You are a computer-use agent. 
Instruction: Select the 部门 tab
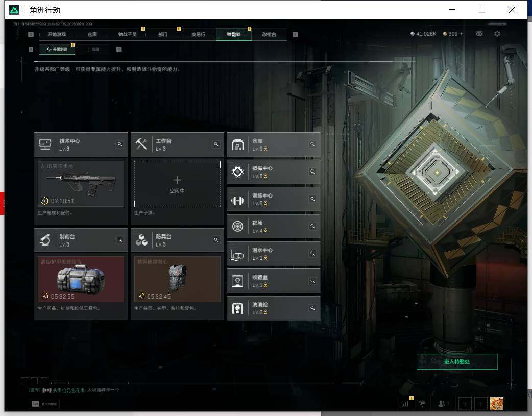point(163,34)
